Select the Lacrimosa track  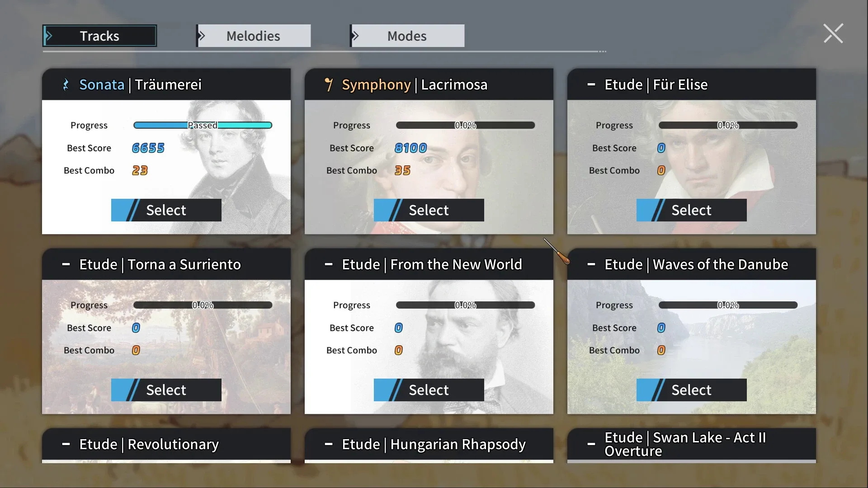(x=429, y=210)
